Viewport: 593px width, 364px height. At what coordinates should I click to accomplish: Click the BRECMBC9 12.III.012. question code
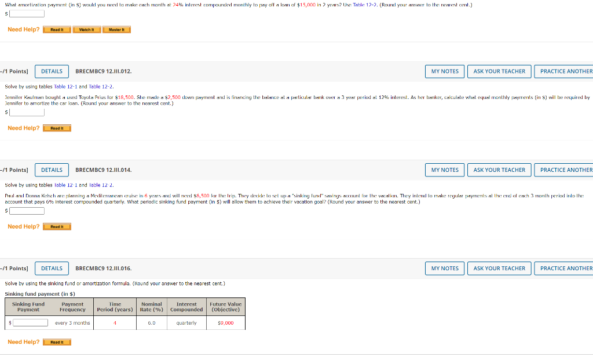pyautogui.click(x=104, y=71)
